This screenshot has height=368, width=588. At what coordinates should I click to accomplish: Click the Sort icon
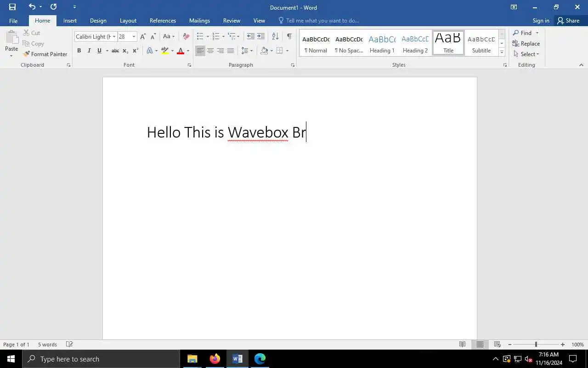275,37
